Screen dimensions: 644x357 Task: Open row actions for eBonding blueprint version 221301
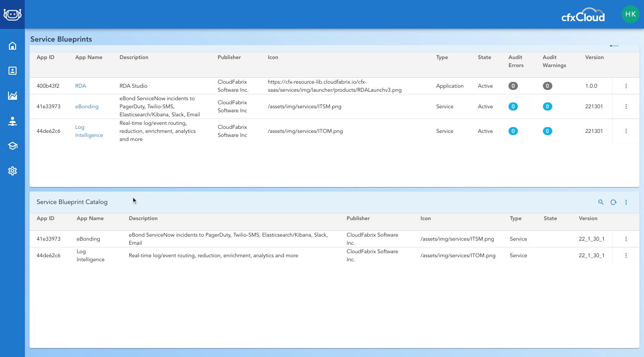pyautogui.click(x=626, y=106)
